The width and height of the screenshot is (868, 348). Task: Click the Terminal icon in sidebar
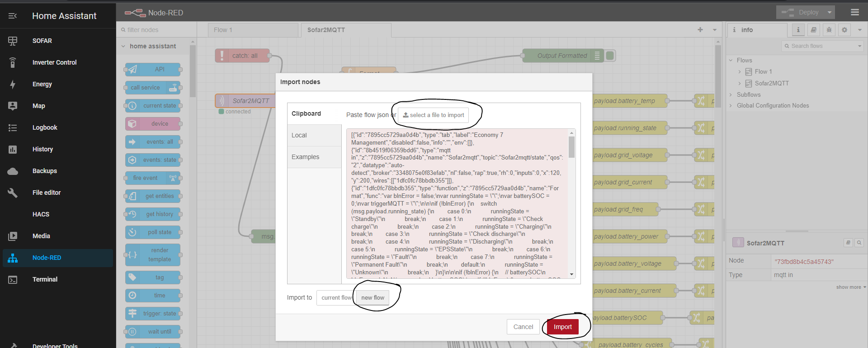pyautogui.click(x=13, y=280)
